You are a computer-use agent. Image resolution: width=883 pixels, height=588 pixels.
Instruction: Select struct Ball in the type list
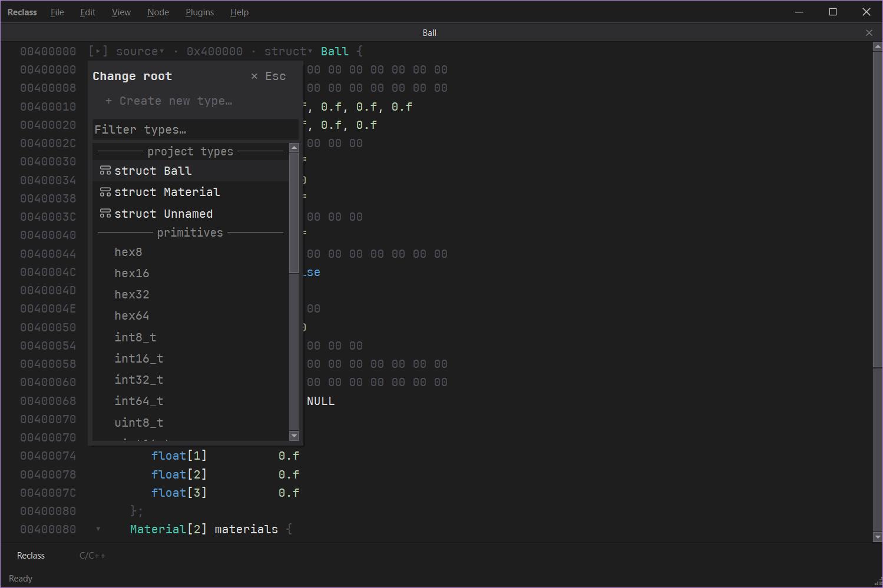tap(191, 171)
